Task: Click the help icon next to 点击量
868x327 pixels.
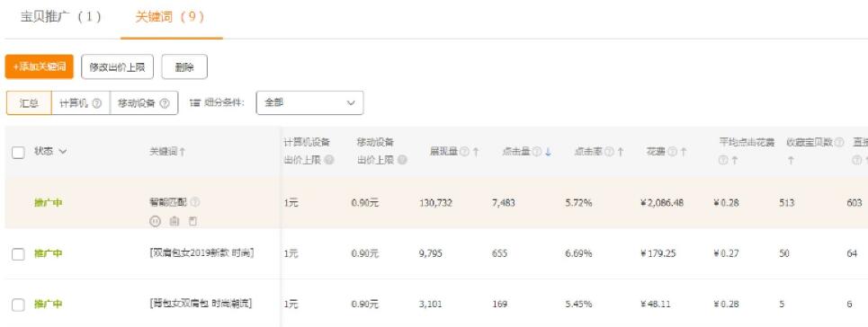Action: [537, 152]
